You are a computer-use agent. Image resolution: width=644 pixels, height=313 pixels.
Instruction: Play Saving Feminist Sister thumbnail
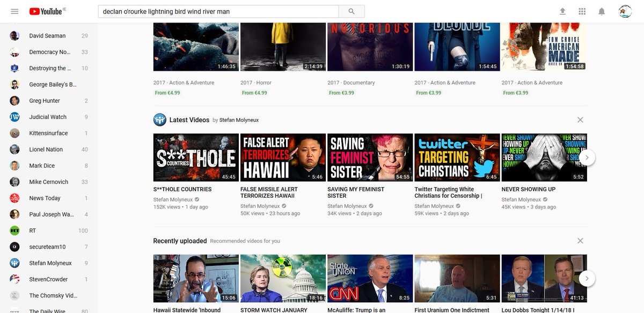370,158
